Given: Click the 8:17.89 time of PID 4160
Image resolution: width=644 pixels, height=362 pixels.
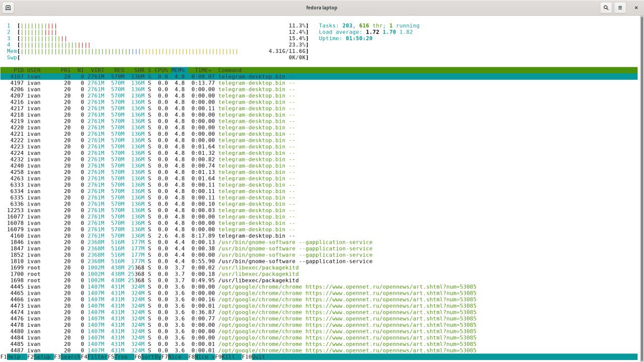Looking at the screenshot, I should [x=203, y=236].
